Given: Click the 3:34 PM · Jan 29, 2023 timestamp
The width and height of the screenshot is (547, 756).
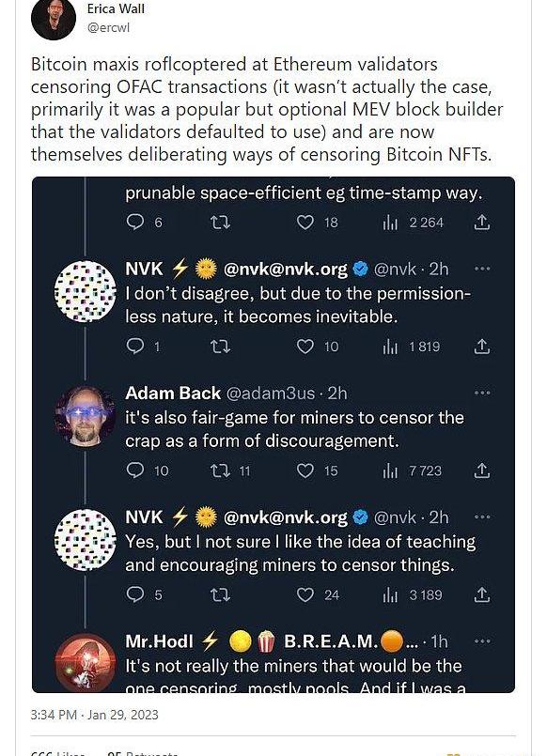Looking at the screenshot, I should click(95, 715).
